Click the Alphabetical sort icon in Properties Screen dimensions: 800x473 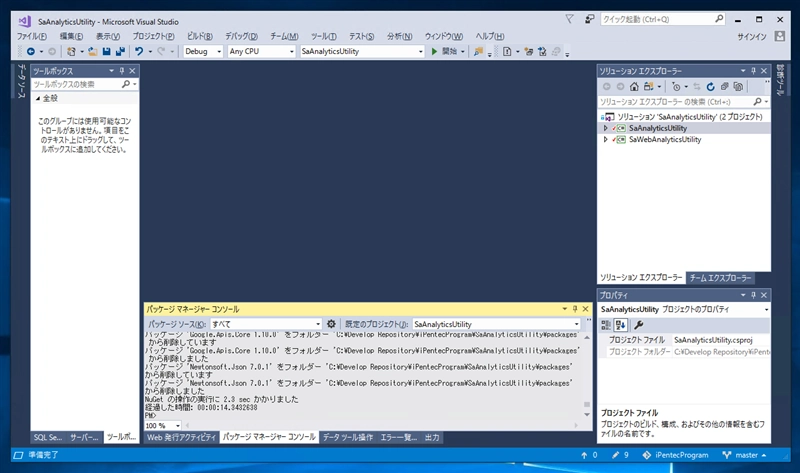(620, 325)
